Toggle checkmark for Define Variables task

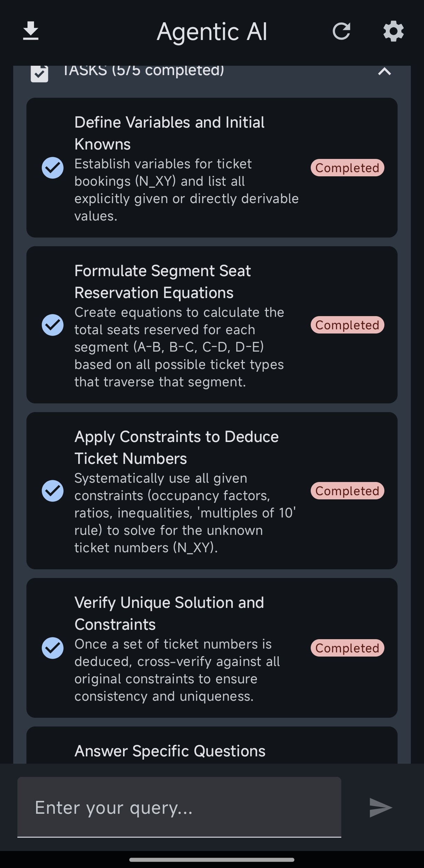[x=52, y=168]
